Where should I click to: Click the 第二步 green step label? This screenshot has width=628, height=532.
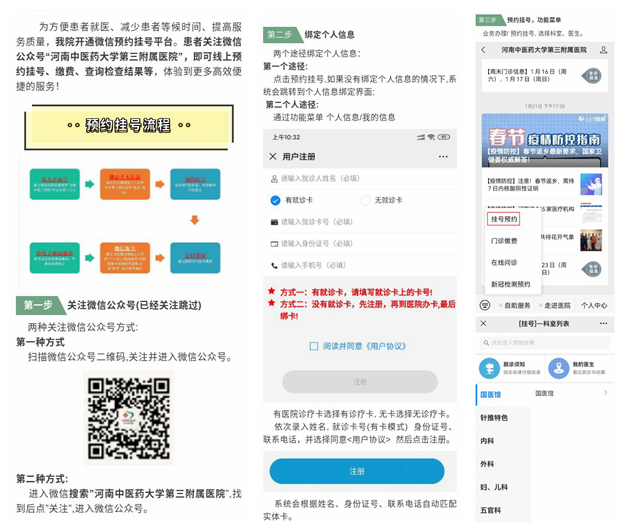coord(282,34)
